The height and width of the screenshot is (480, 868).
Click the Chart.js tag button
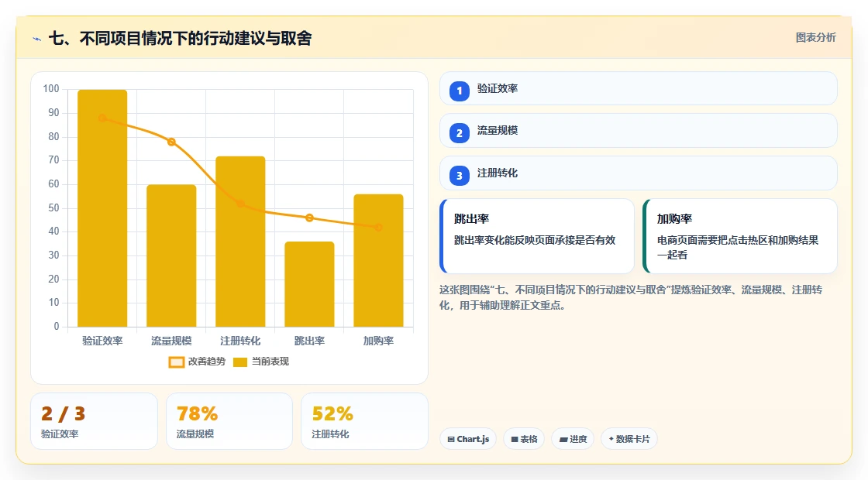pyautogui.click(x=468, y=439)
